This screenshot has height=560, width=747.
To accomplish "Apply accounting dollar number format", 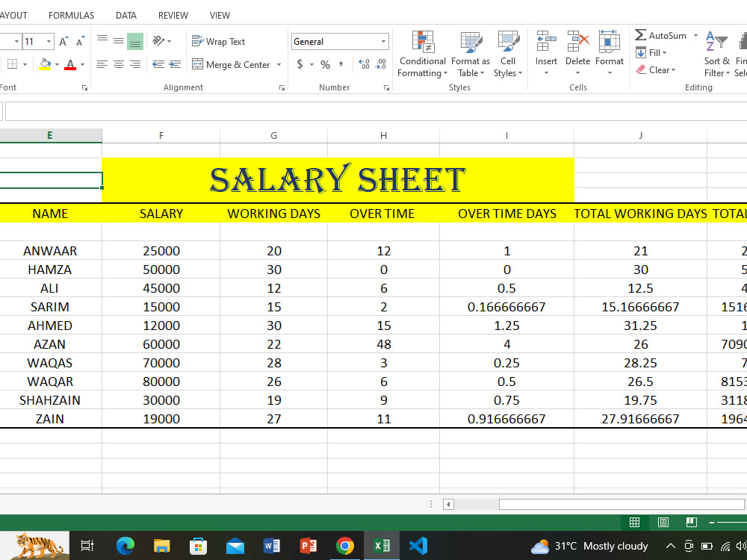I will [x=300, y=64].
